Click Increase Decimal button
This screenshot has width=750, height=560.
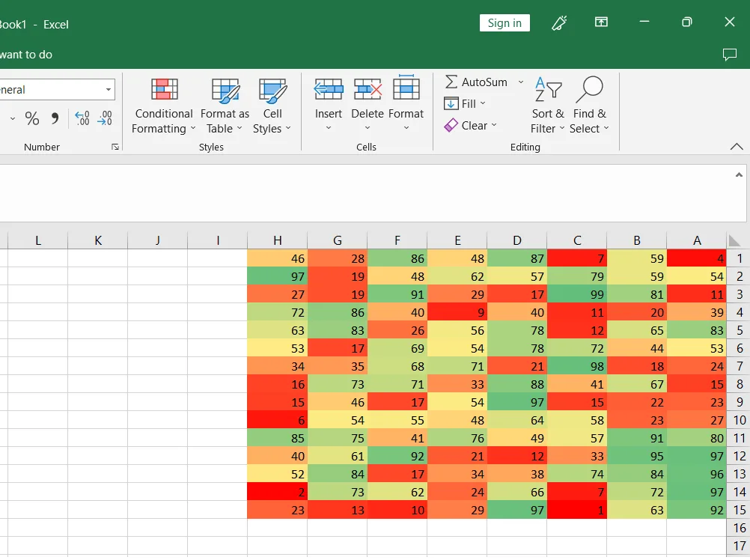(82, 118)
